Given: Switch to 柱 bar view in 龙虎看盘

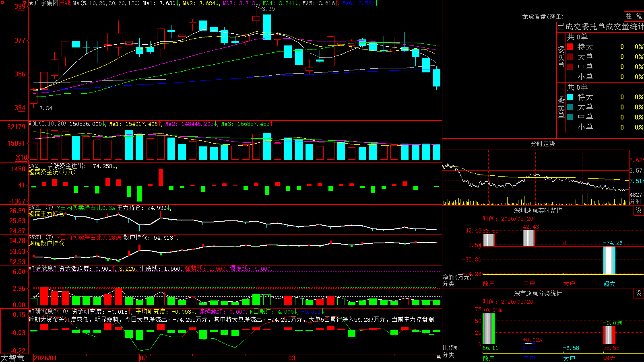Looking at the screenshot, I should (629, 16).
